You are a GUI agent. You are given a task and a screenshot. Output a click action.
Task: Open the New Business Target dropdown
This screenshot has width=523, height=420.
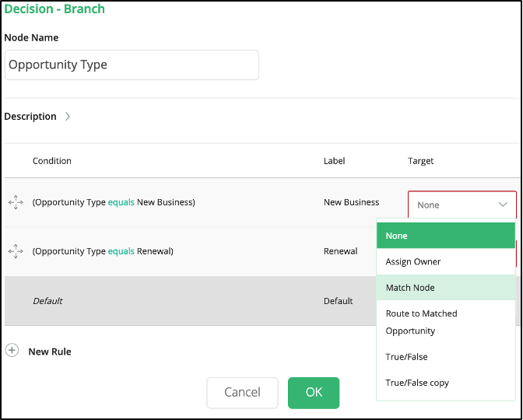coord(462,205)
